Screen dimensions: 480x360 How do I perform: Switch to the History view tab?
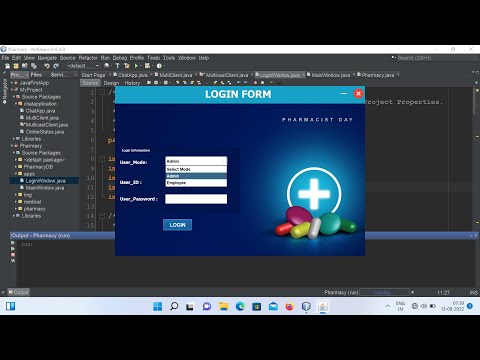point(132,83)
